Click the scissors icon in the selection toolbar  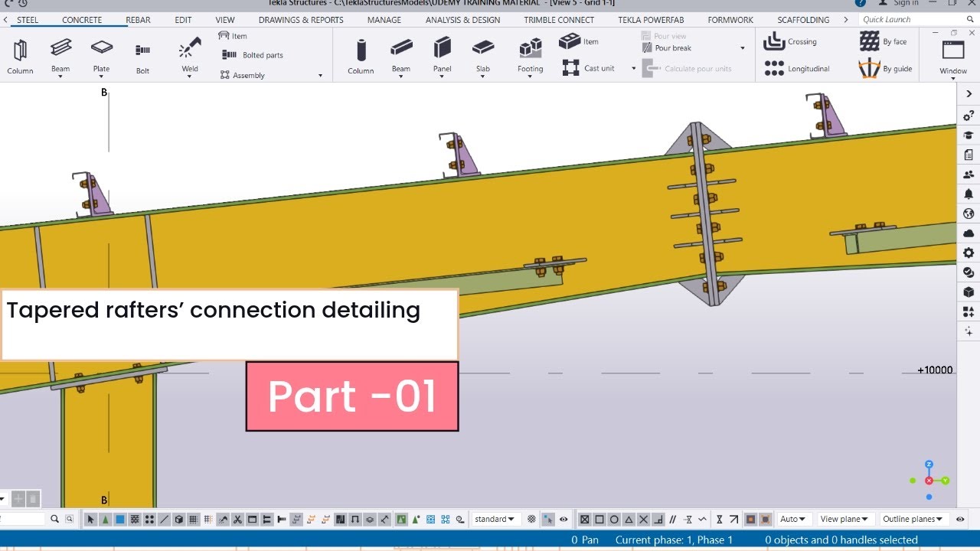(x=237, y=520)
